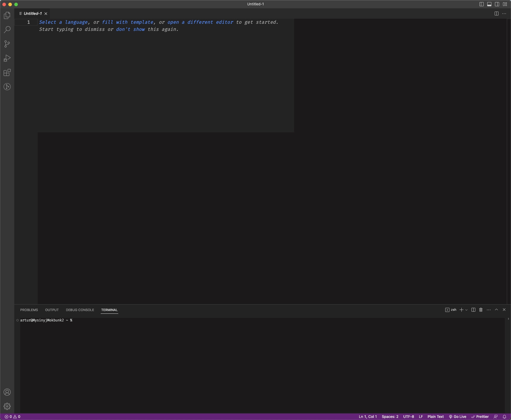
Task: Switch to the PROBLEMS tab
Action: pyautogui.click(x=29, y=310)
